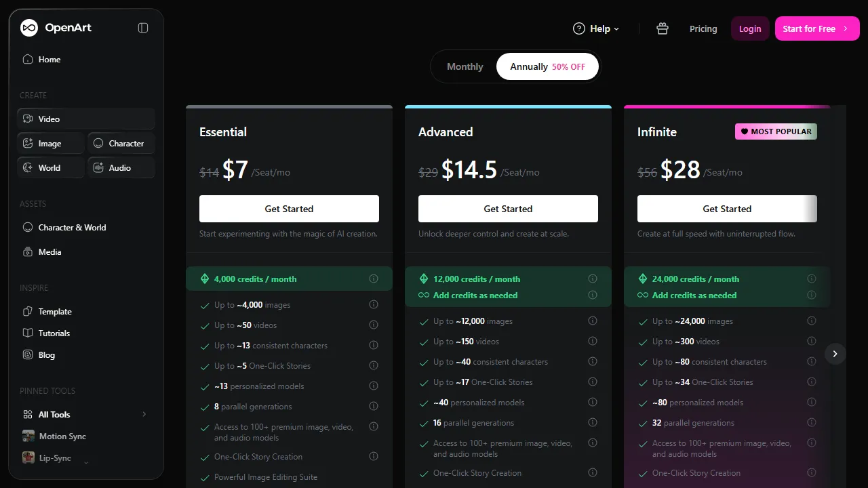
Task: Click info icon for 24,000 credits / month
Action: coord(812,279)
